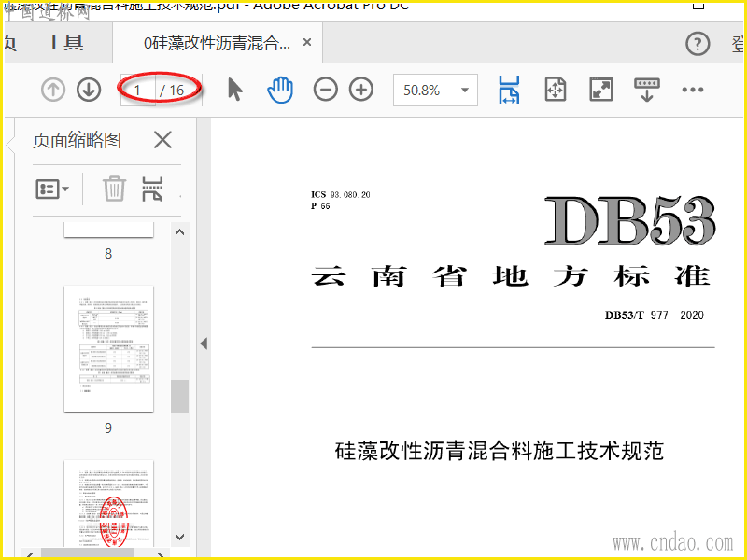Enable fit width scrolling mode

click(x=509, y=90)
